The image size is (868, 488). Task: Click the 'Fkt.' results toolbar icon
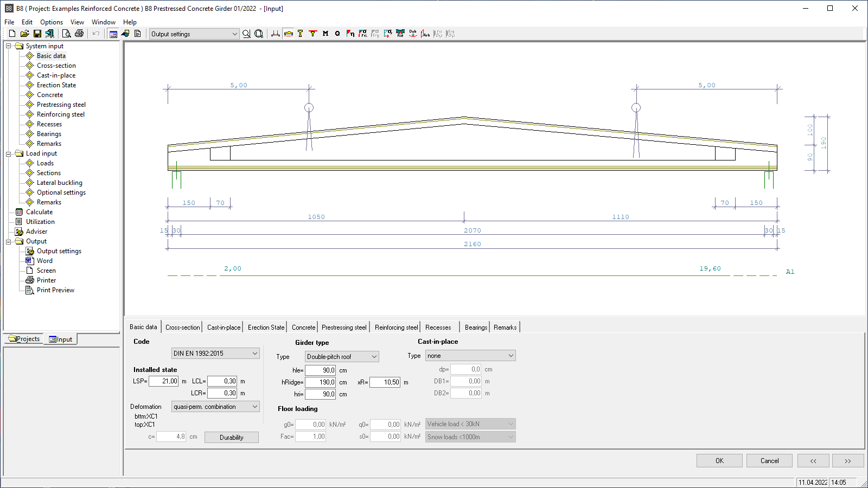click(x=363, y=34)
